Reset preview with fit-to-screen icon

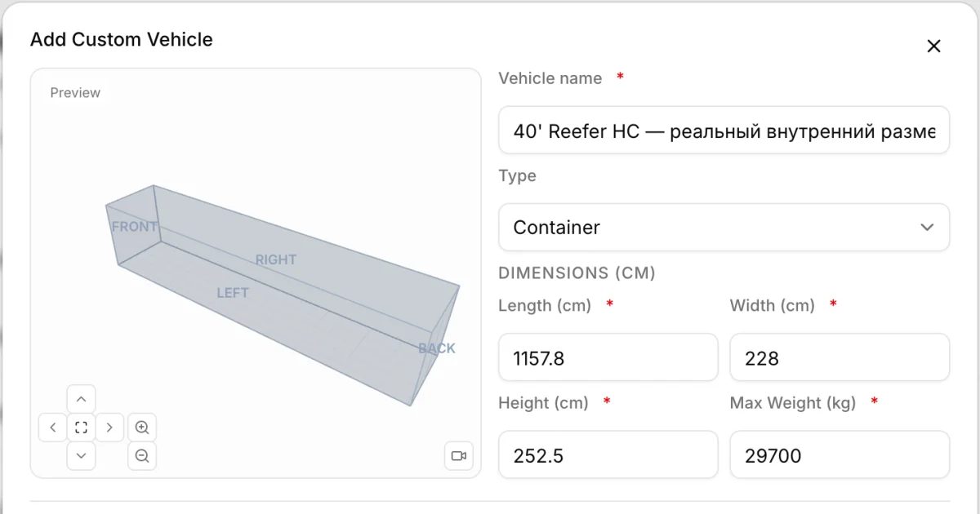pyautogui.click(x=81, y=428)
